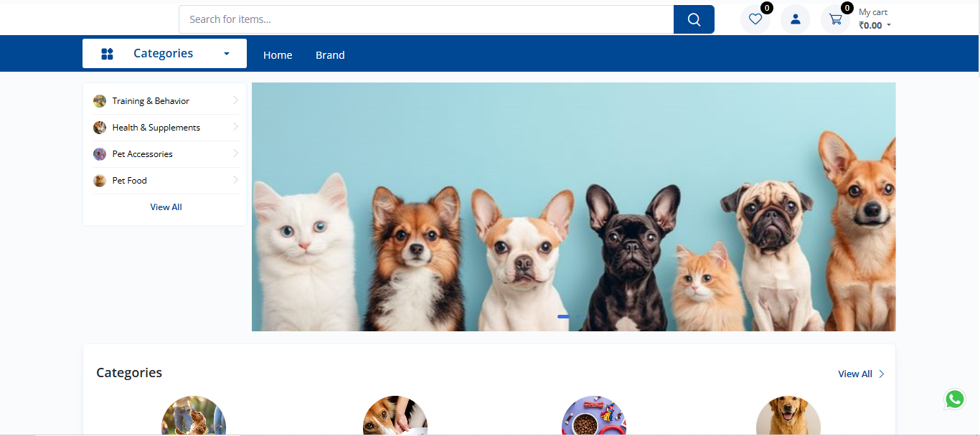Open the wishlist heart icon
This screenshot has width=980, height=436.
click(755, 19)
